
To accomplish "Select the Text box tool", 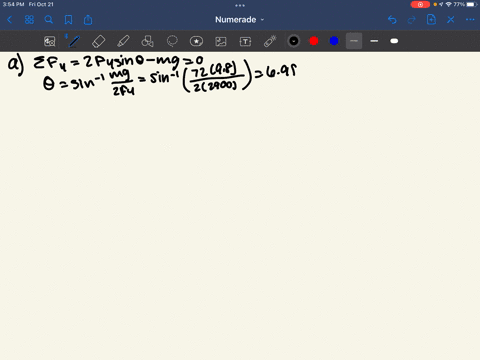I will [x=245, y=41].
